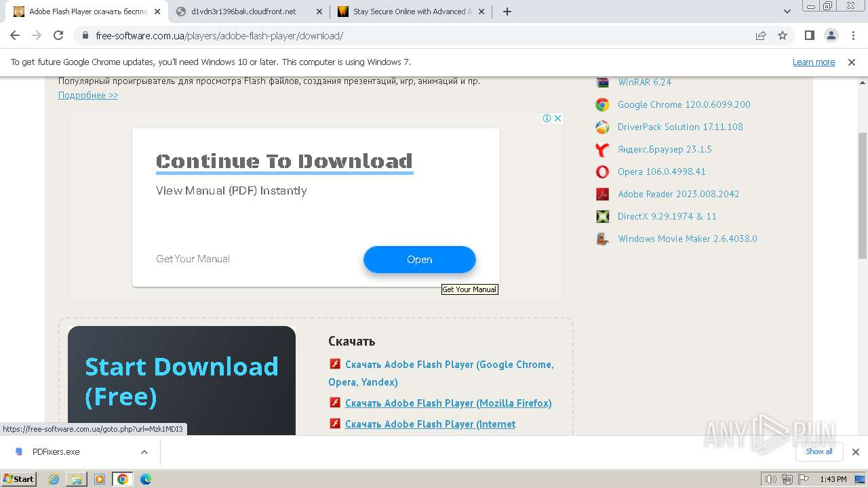Click the Opera icon in sidebar
This screenshot has height=488, width=868.
point(602,171)
